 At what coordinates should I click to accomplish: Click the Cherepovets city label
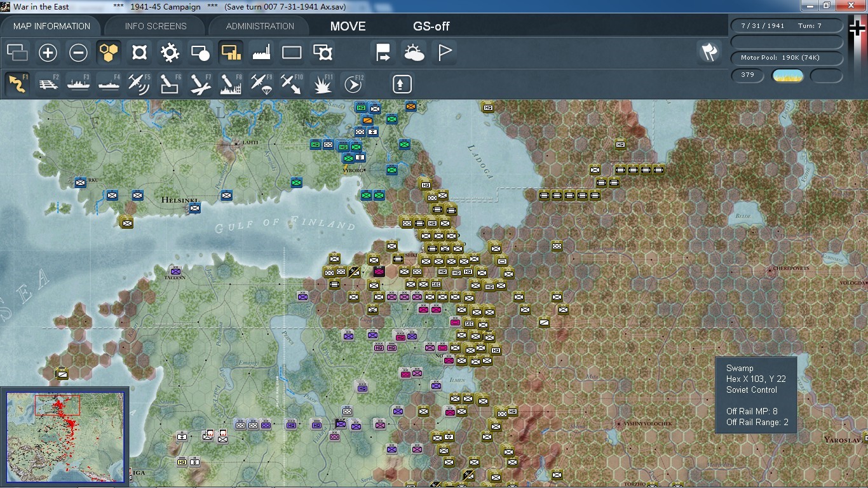(790, 269)
